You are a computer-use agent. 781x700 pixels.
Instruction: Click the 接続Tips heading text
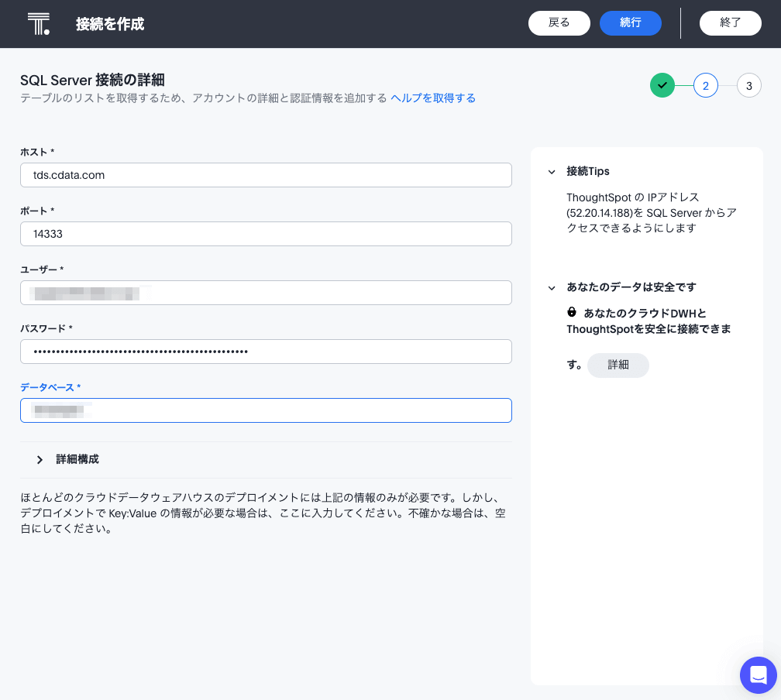pos(588,171)
